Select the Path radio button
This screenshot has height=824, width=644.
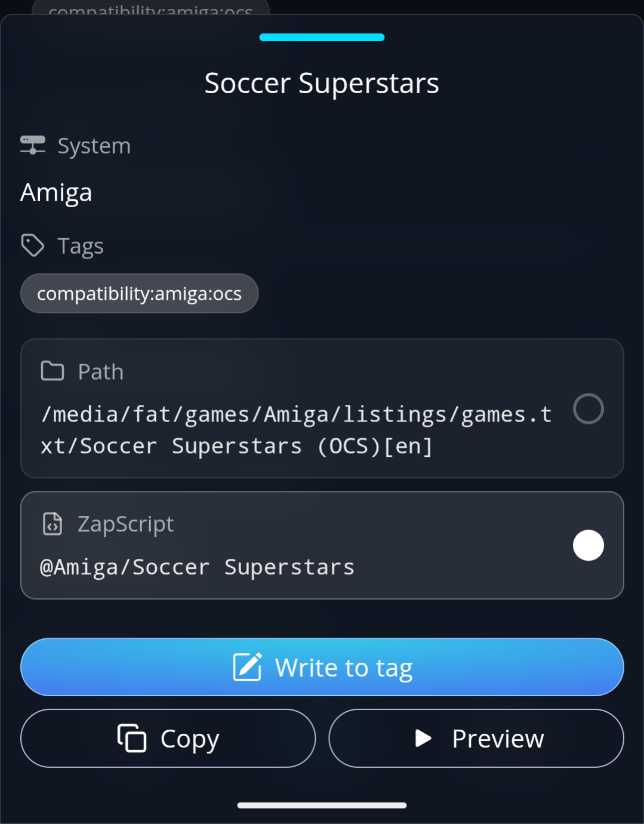588,409
